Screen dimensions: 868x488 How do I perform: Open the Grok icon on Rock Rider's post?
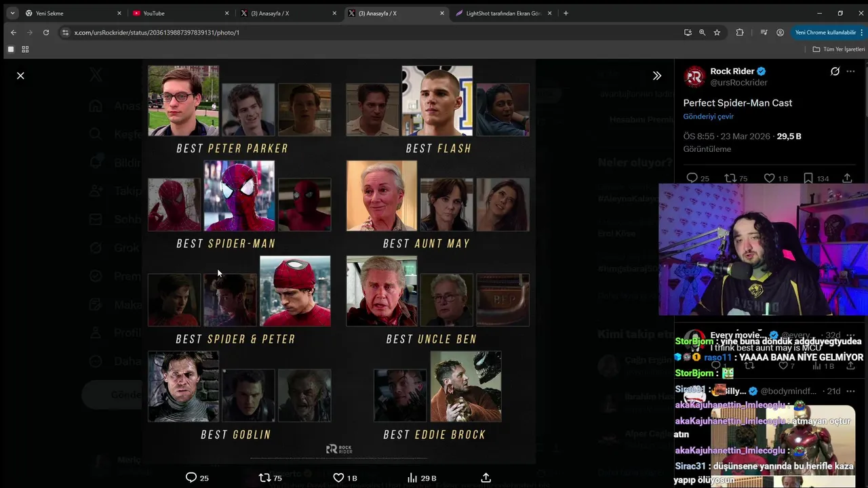[835, 71]
